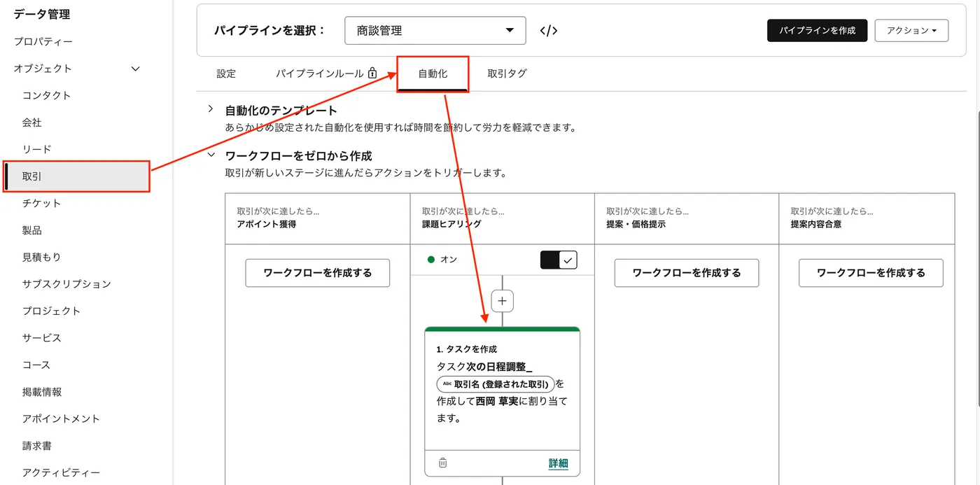
Task: Turn off the 課題ヒアリング workflow switch
Action: click(558, 259)
